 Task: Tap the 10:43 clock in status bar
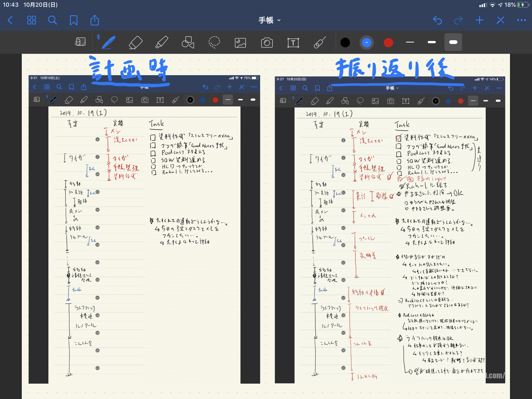[x=11, y=5]
